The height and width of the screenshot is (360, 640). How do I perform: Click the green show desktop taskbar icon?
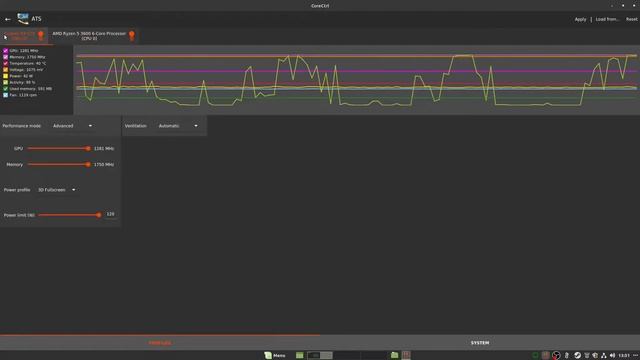(x=300, y=355)
